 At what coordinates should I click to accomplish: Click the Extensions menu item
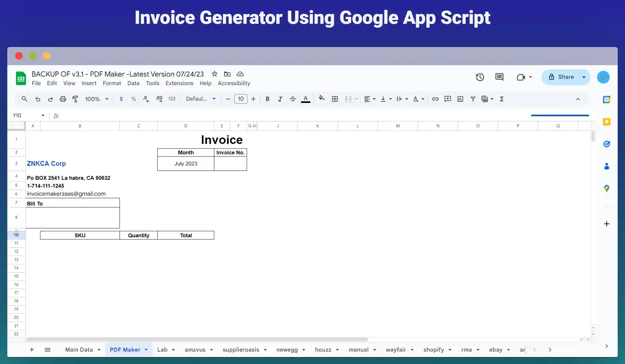[179, 83]
